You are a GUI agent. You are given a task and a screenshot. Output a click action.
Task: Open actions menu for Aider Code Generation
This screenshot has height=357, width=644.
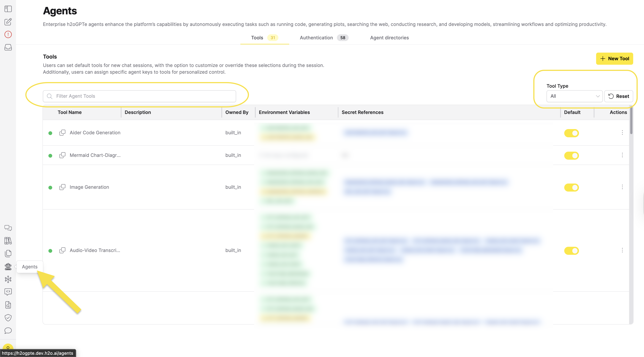point(622,133)
